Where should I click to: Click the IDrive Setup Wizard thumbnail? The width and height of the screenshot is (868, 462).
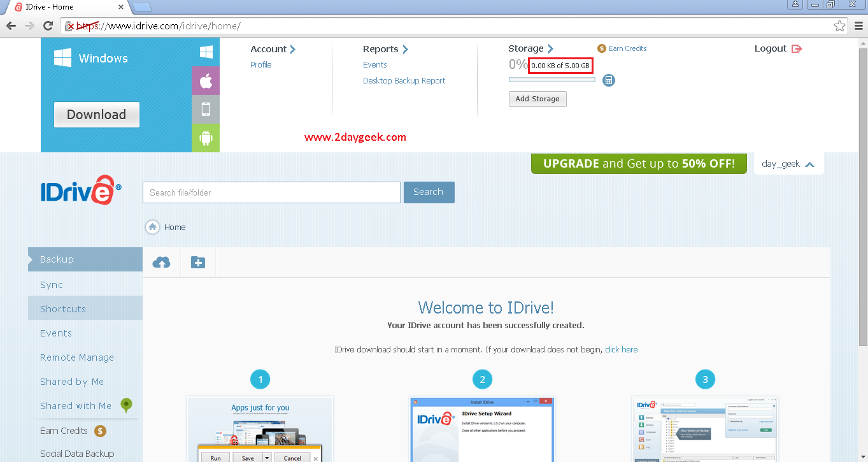pyautogui.click(x=482, y=430)
